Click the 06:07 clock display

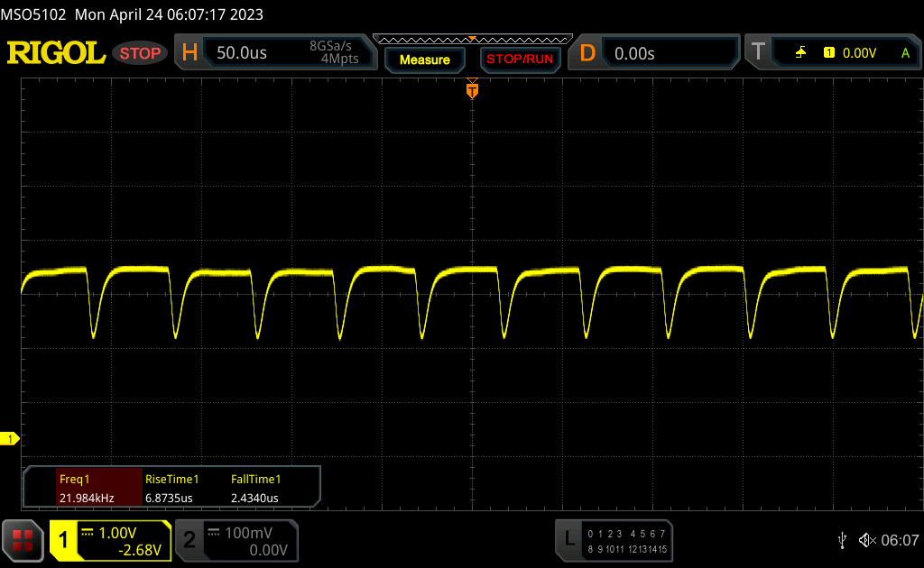pyautogui.click(x=900, y=540)
